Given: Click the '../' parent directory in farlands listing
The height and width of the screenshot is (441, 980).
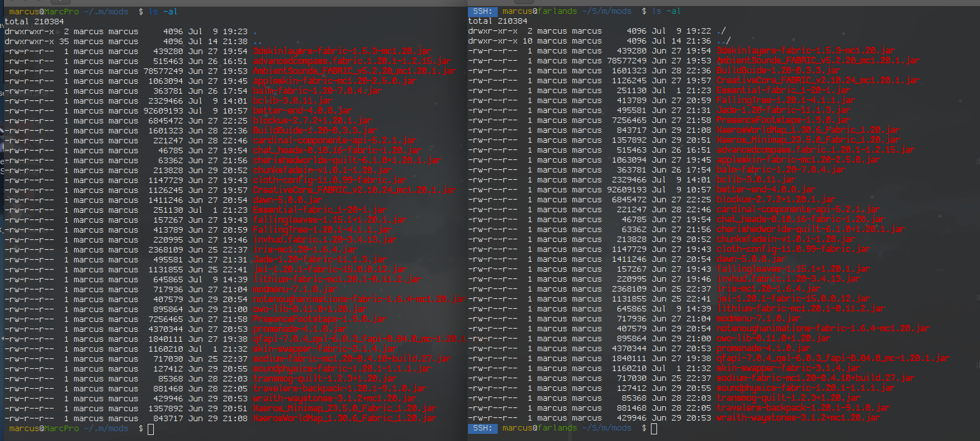Looking at the screenshot, I should [723, 41].
